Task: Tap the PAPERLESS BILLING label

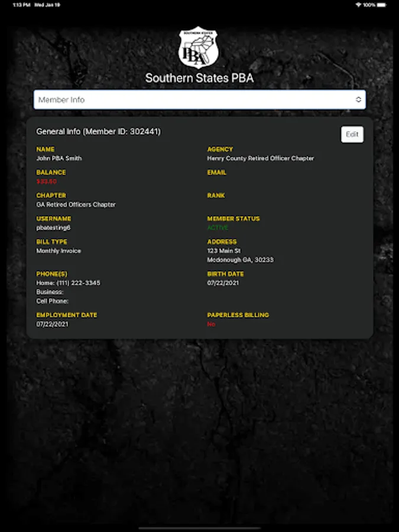Action: (238, 315)
